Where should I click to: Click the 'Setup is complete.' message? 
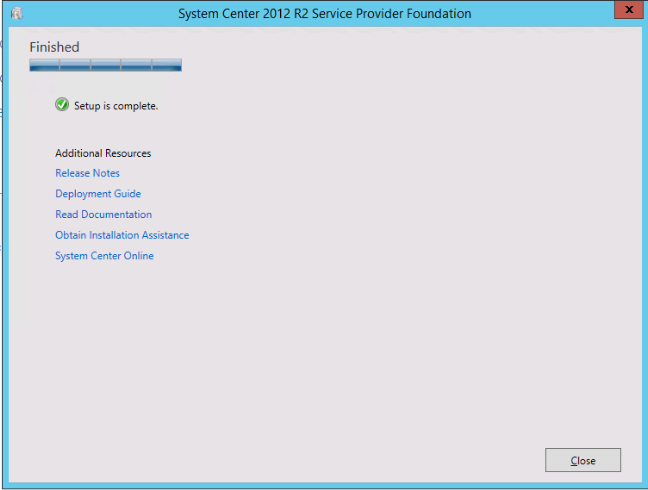[116, 106]
